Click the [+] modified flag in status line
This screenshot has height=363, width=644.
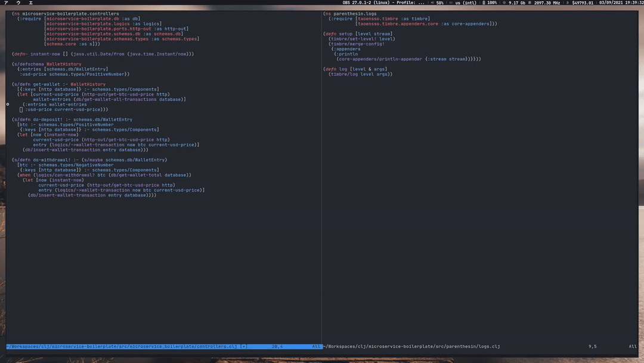click(x=244, y=346)
